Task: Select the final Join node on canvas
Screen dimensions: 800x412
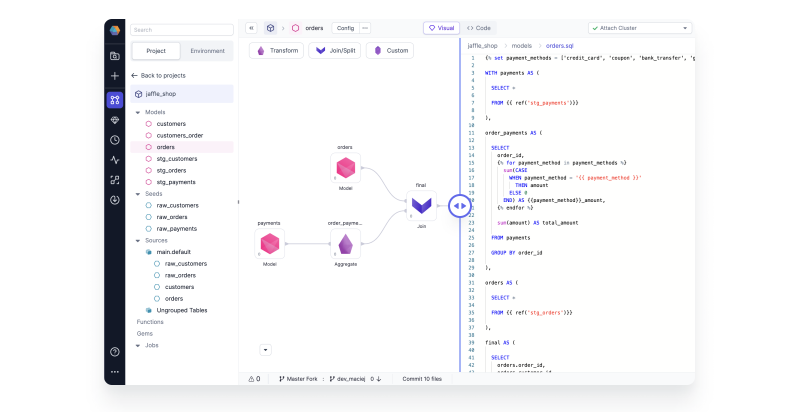Action: point(421,206)
